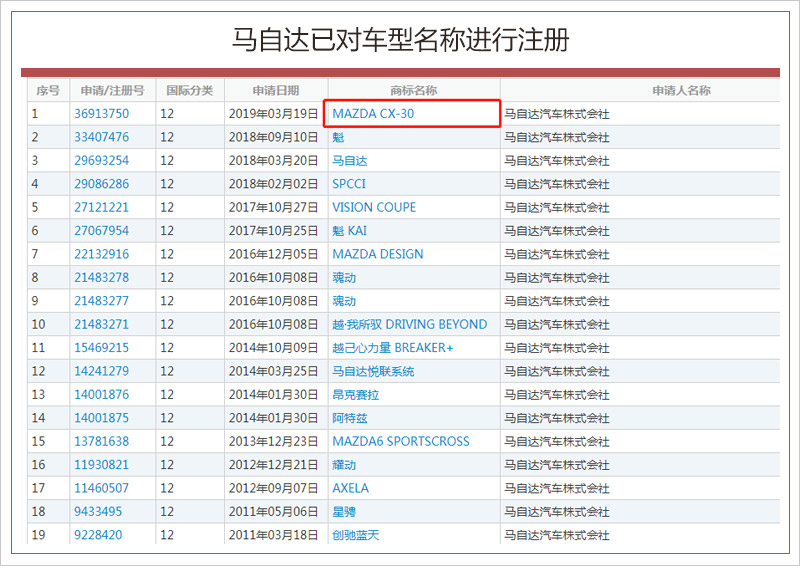Open application number 27121221
Screen dimensions: 800x566
[x=102, y=207]
